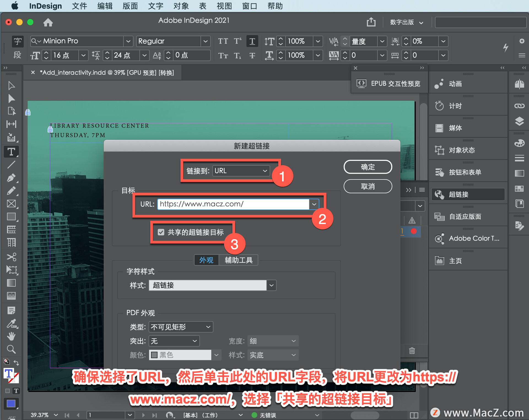Viewport: 529px width, 420px height.
Task: Open the zoom level dropdown
Action: pos(56,415)
